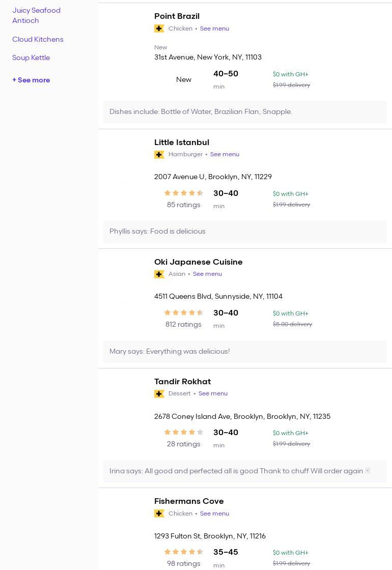This screenshot has height=570, width=392.
Task: Select Juicy Seafood Antioch in sidebar
Action: [36, 15]
